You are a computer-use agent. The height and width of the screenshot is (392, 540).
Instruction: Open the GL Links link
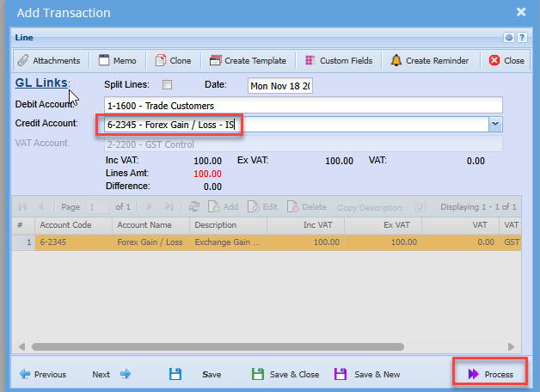[42, 83]
